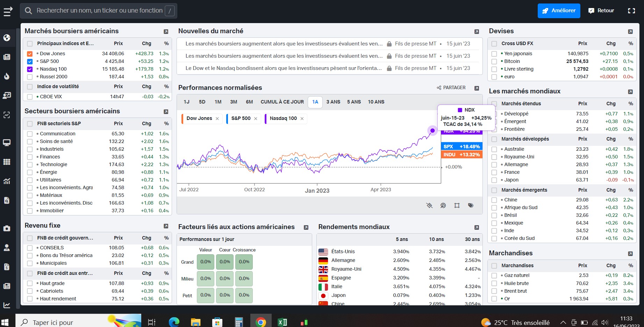Image resolution: width=644 pixels, height=327 pixels.
Task: Open the globe markets icon in sidebar
Action: coord(7,38)
